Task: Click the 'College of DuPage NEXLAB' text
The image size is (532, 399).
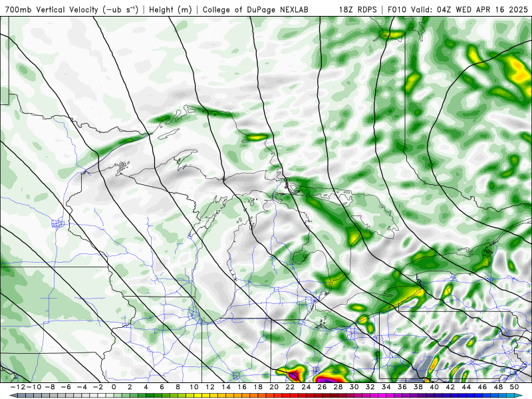Action: click(255, 9)
